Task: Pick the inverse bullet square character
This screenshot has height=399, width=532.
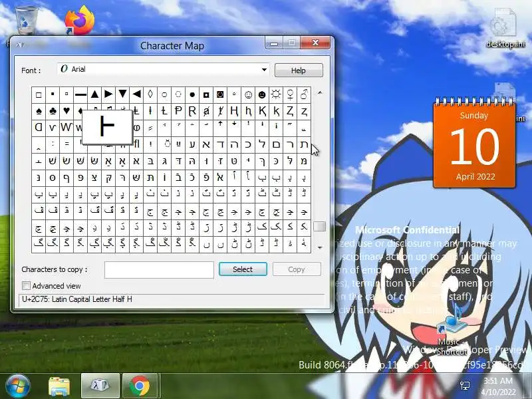Action: click(206, 94)
